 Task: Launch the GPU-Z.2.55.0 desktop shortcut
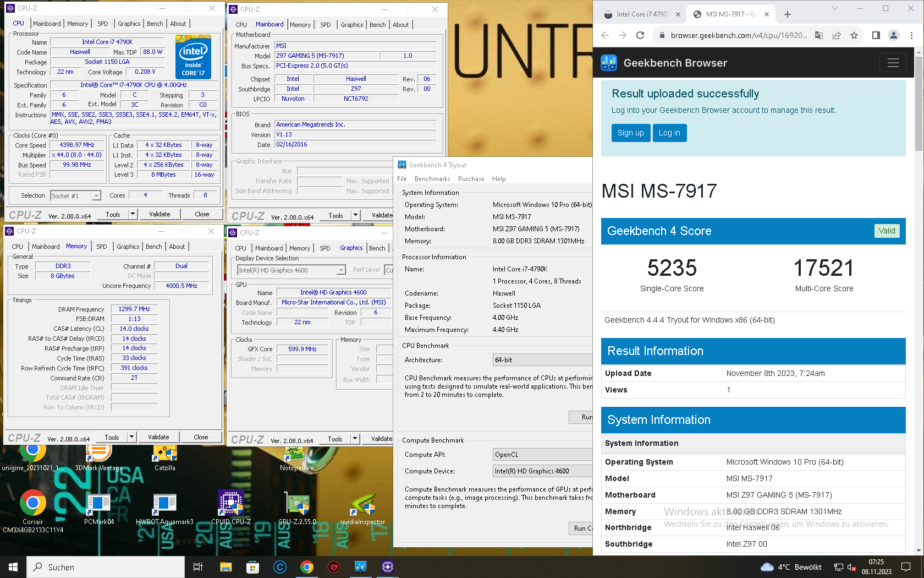pos(297,507)
